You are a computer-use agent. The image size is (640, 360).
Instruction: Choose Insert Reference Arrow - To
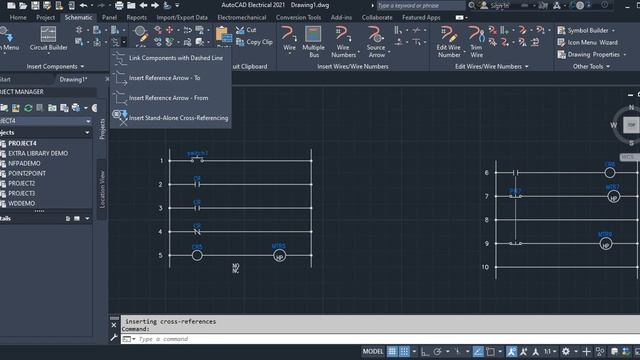tap(171, 78)
